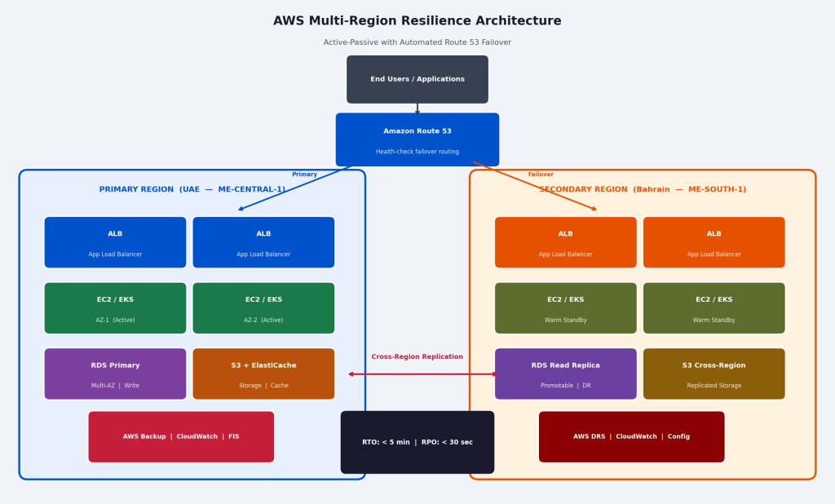Viewport: 835px width, 504px height.
Task: Click the EC2 / EKS AZ-2 (Active) box
Action: 263,308
